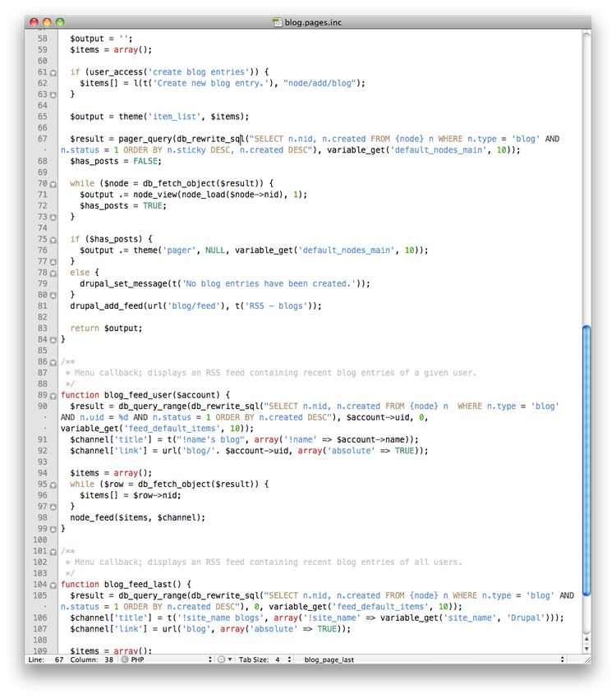
Task: Click the fold end marker at line 73
Action: [53, 218]
